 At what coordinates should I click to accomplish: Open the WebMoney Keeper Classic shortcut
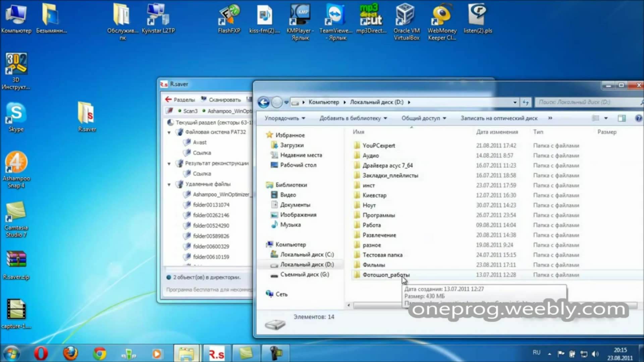[x=442, y=22]
